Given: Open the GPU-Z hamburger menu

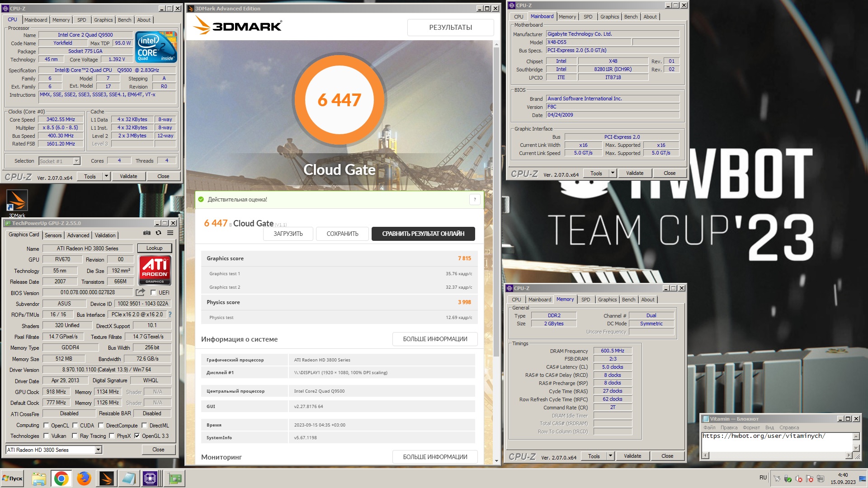Looking at the screenshot, I should click(170, 233).
